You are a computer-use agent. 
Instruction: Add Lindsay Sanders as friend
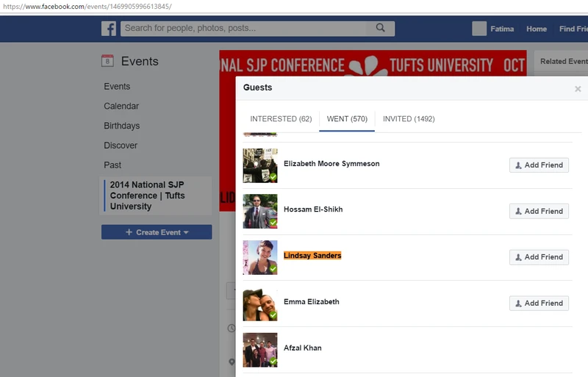point(539,257)
